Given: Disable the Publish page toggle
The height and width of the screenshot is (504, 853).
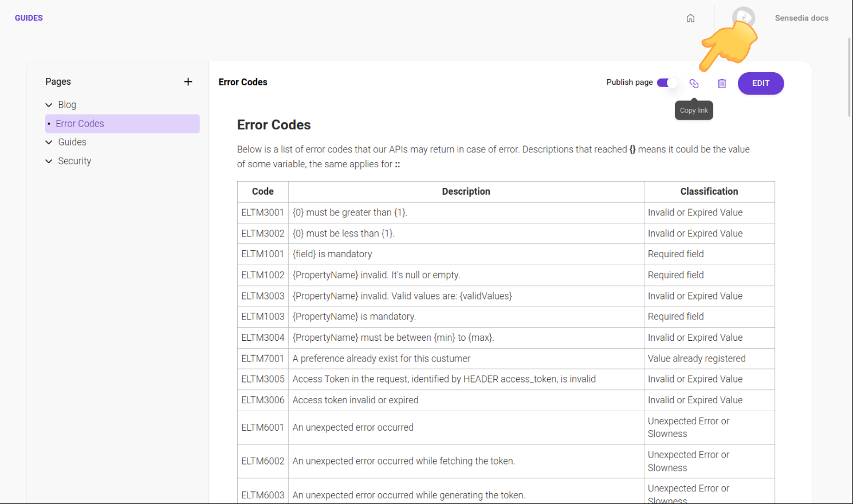Looking at the screenshot, I should click(x=666, y=82).
